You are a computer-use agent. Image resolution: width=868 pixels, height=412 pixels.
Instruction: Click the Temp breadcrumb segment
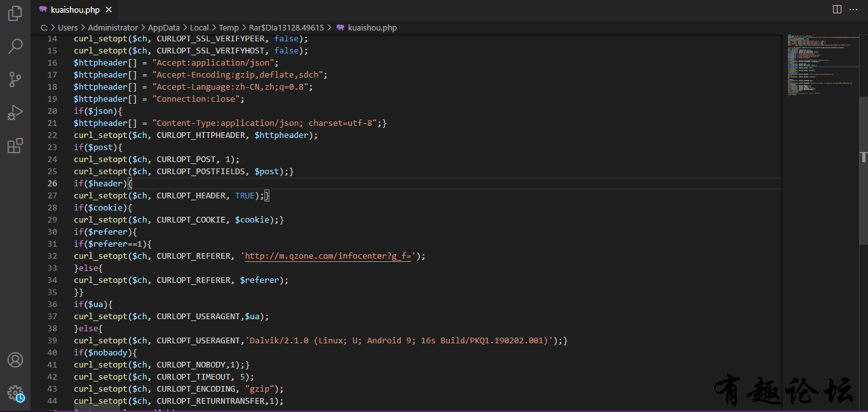229,27
